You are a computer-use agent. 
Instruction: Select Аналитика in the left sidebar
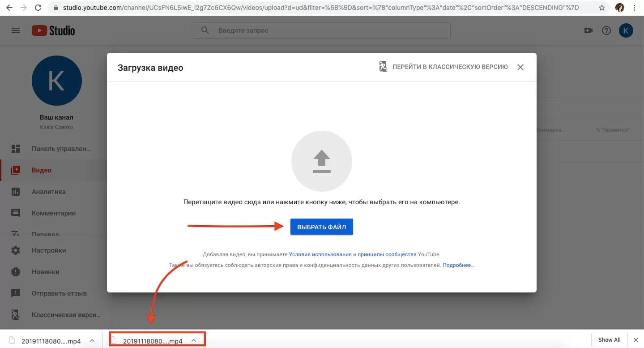click(x=49, y=191)
